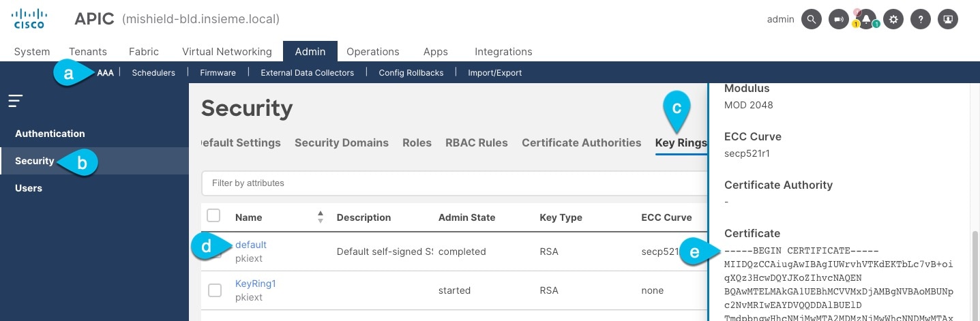Image resolution: width=980 pixels, height=321 pixels.
Task: Click the 'none' ECC curve cell
Action: 653,290
